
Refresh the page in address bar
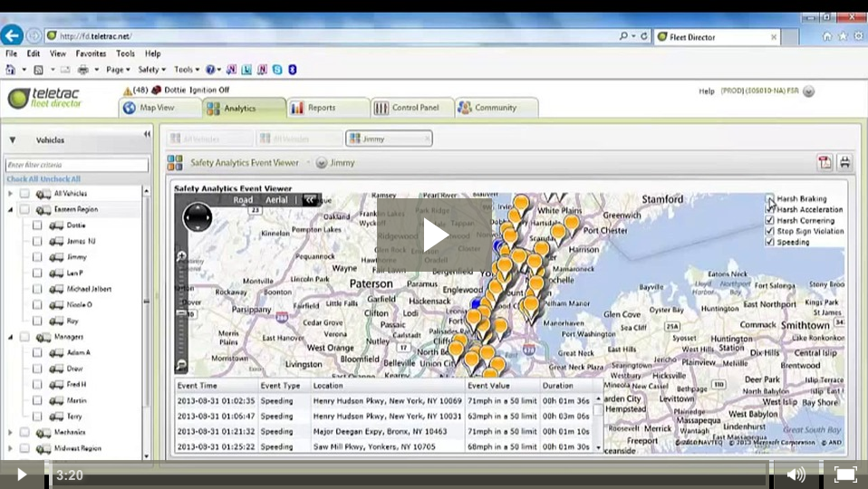(644, 36)
